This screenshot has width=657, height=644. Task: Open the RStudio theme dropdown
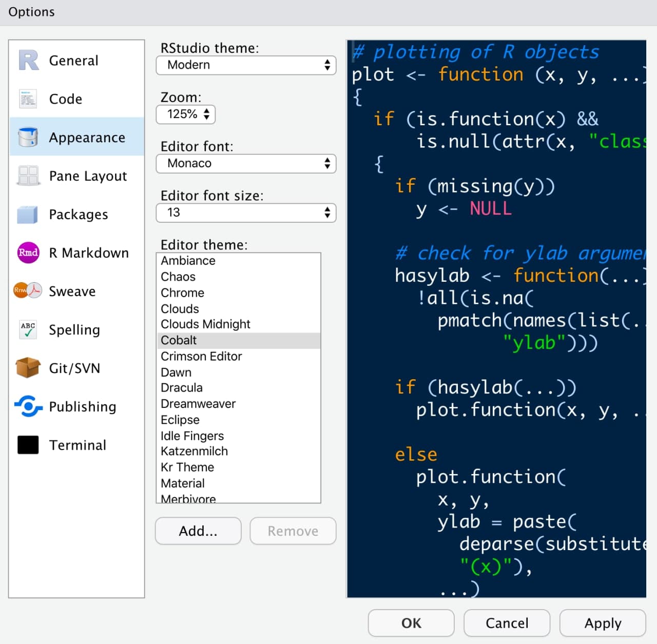[x=246, y=65]
